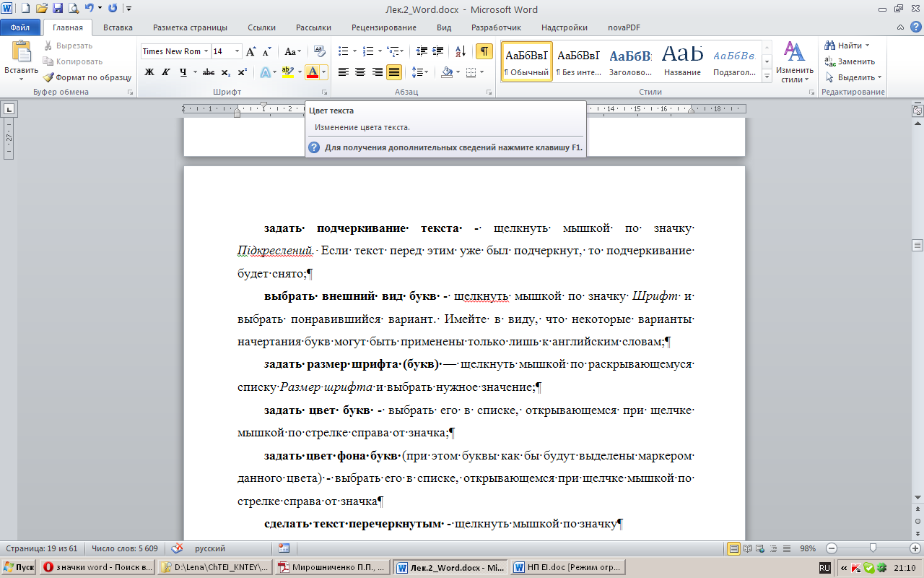924x578 pixels.
Task: Click the Redo icon in quick access toolbar
Action: click(113, 9)
